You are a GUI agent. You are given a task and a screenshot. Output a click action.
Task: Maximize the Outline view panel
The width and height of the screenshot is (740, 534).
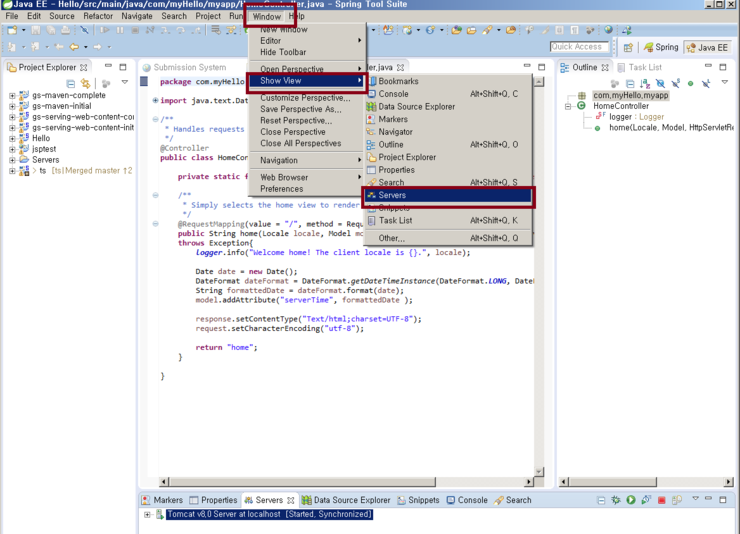click(723, 67)
